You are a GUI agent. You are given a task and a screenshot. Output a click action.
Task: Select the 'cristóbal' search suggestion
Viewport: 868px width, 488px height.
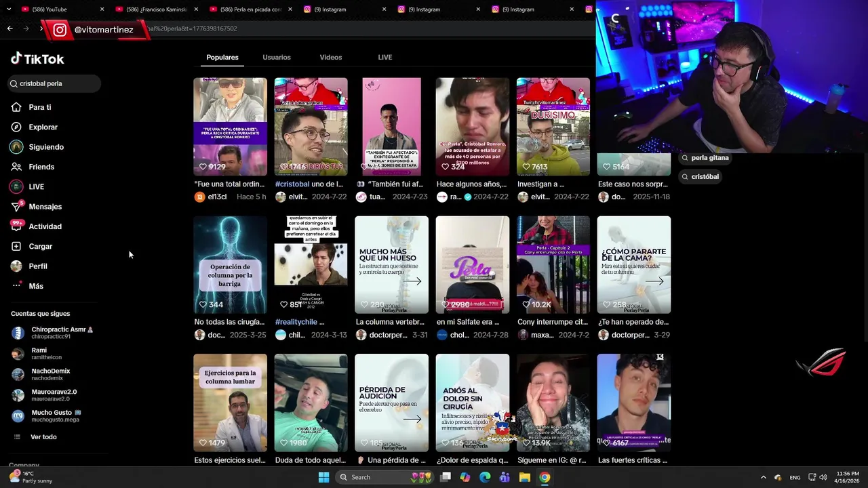click(x=700, y=177)
